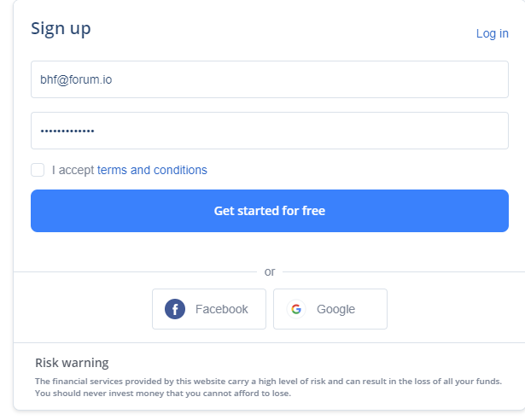Sign up using the Facebook button
This screenshot has height=420, width=525.
pos(209,309)
